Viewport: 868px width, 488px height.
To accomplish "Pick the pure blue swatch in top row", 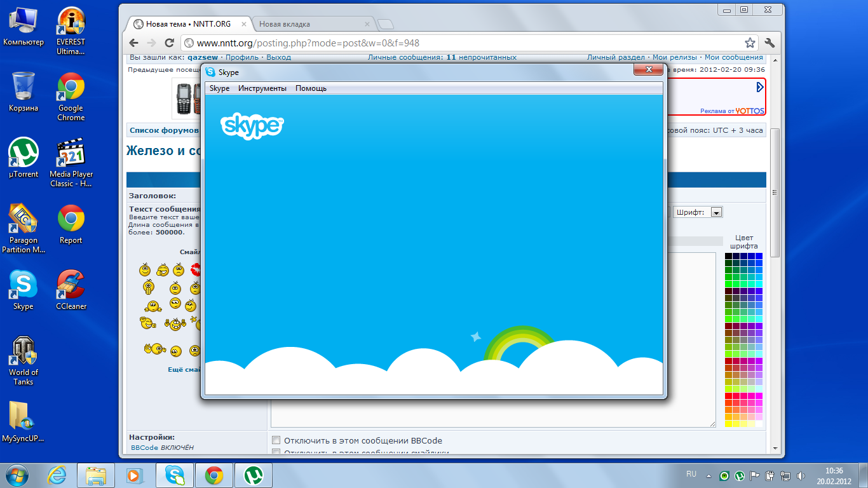I will tap(759, 256).
